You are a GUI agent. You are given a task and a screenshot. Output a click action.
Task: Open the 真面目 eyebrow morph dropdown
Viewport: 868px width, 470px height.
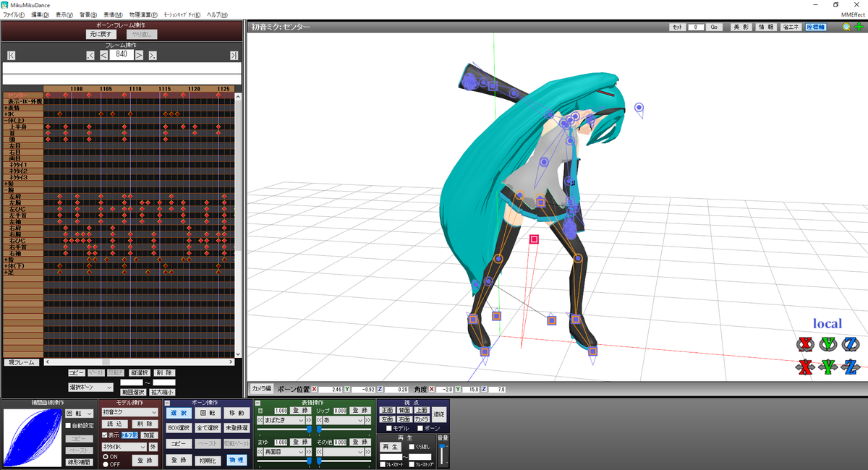click(284, 452)
